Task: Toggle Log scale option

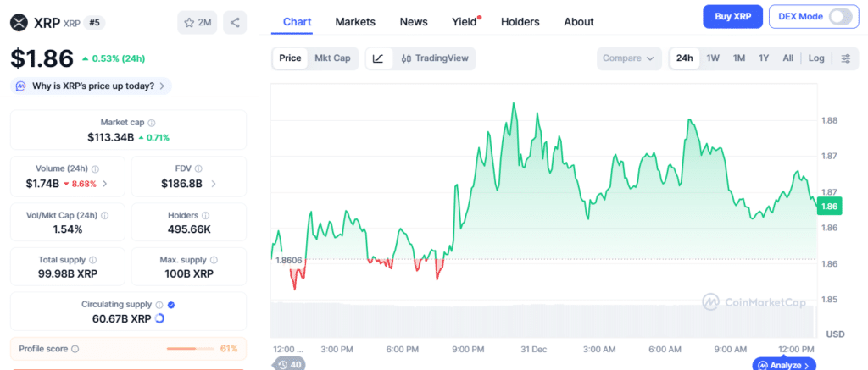Action: [816, 58]
